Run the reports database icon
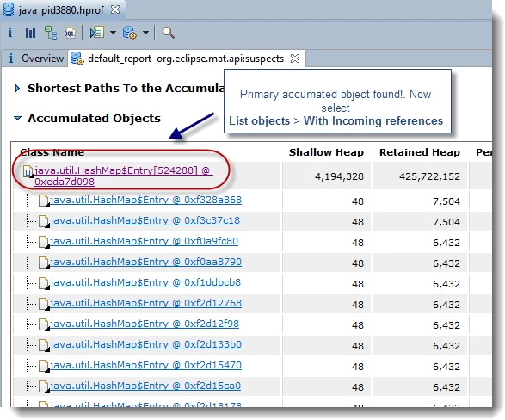Image resolution: width=505 pixels, height=420 pixels. coord(130,33)
